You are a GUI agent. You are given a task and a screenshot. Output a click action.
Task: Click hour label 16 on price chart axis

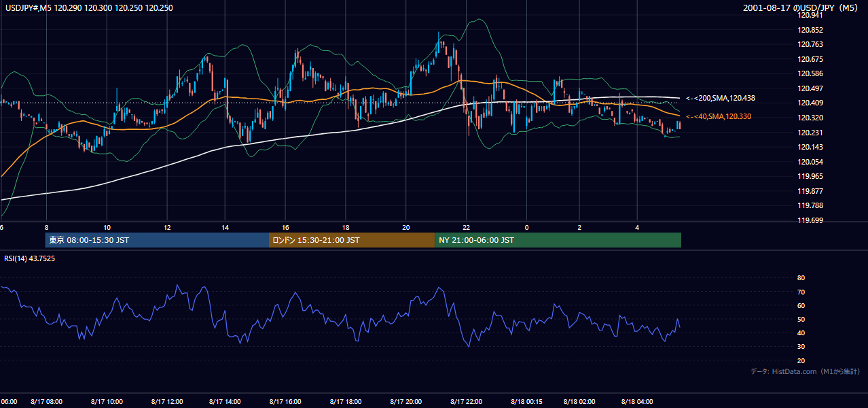click(x=286, y=227)
